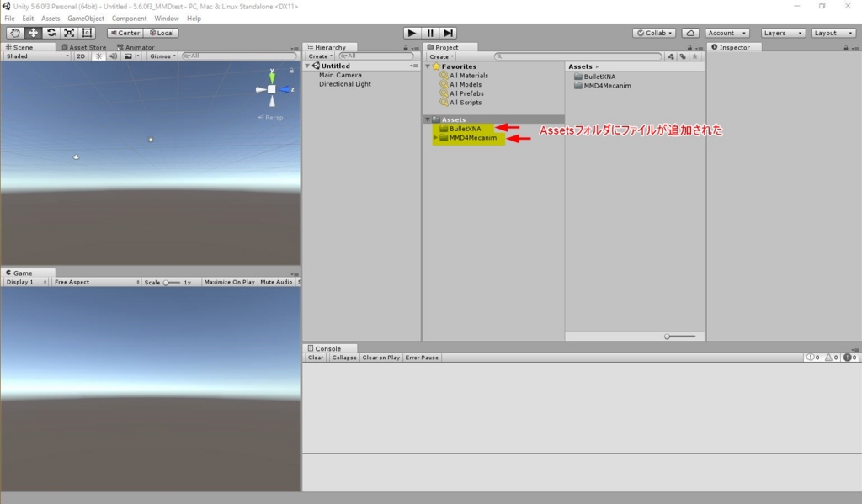Viewport: 862px width, 504px height.
Task: Click the Project search field
Action: coord(577,56)
